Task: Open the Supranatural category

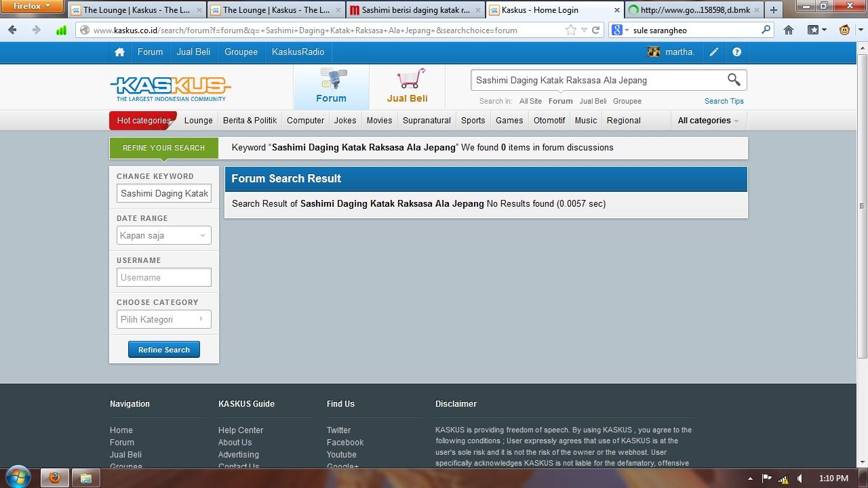Action: click(427, 121)
